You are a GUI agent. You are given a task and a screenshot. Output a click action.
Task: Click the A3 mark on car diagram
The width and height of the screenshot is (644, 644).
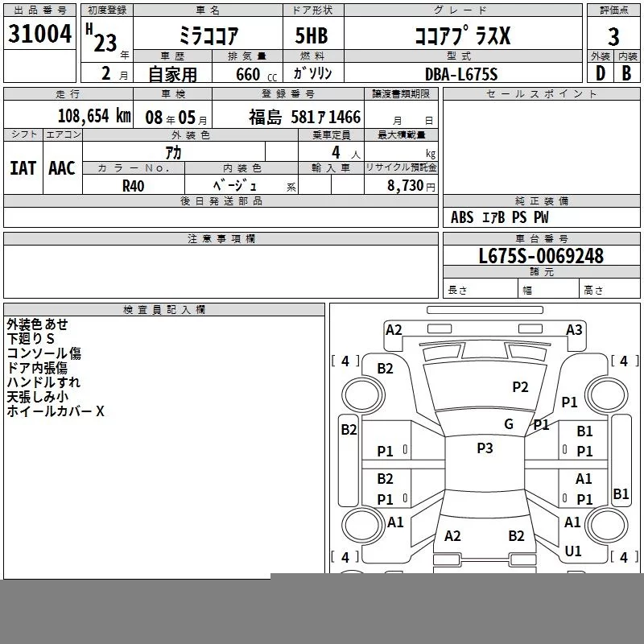pos(574,330)
